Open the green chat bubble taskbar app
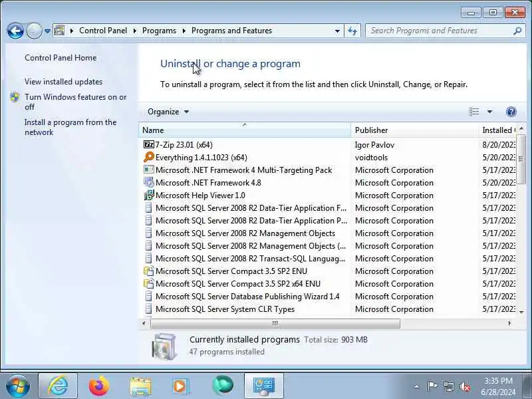 223,385
